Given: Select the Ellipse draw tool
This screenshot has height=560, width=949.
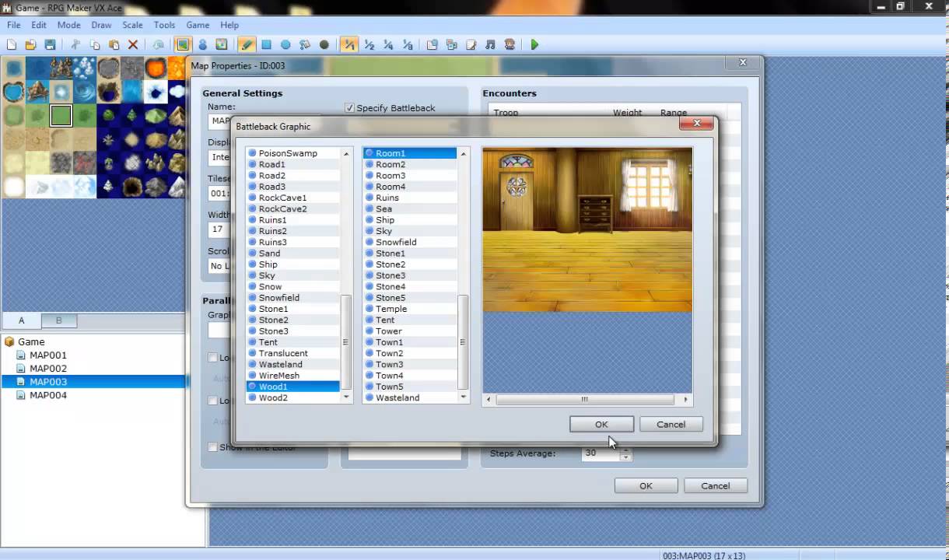Looking at the screenshot, I should coord(285,45).
